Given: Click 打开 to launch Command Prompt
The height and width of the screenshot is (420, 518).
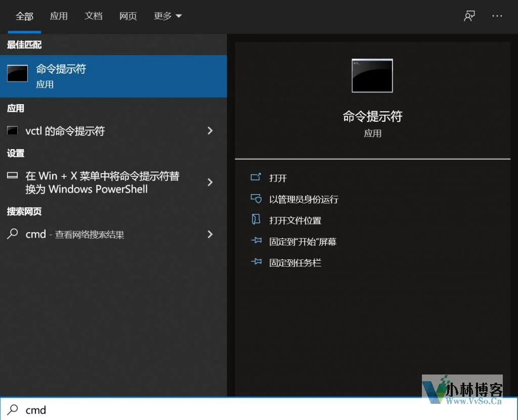Looking at the screenshot, I should pyautogui.click(x=278, y=178).
